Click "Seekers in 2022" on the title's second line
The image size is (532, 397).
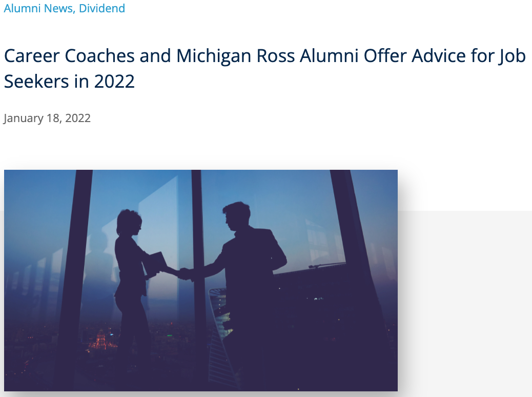click(69, 81)
